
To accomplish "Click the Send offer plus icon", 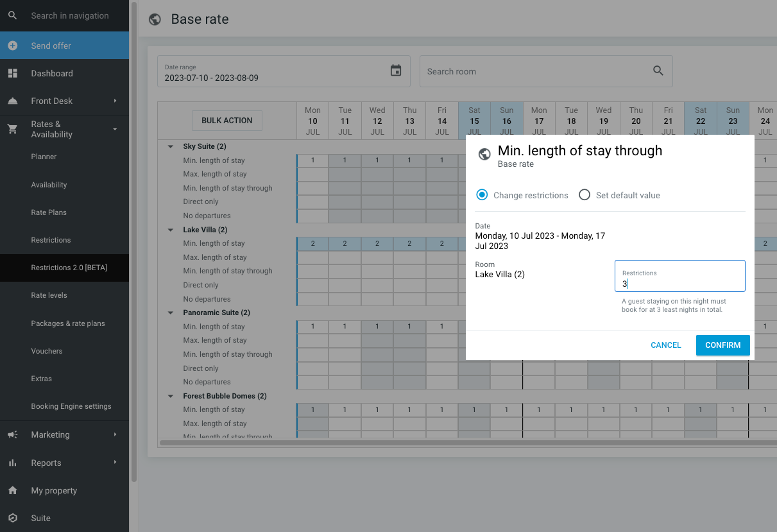I will 13,46.
